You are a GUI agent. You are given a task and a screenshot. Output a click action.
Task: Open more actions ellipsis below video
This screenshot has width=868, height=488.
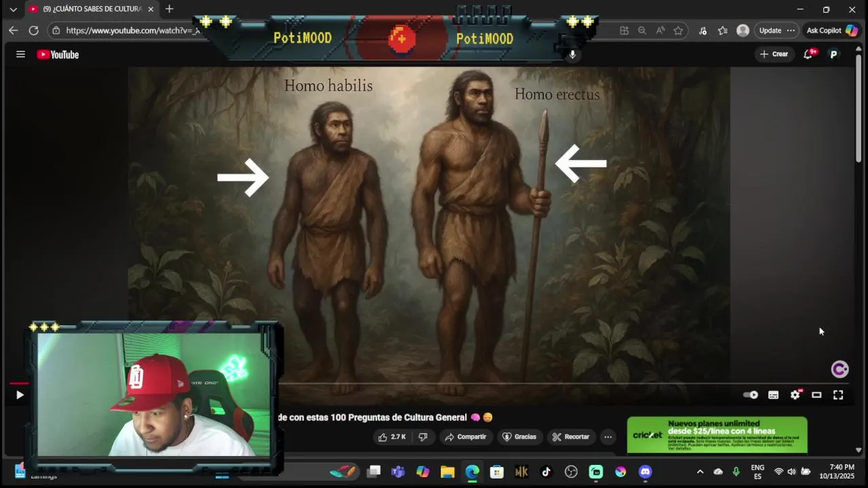(608, 437)
